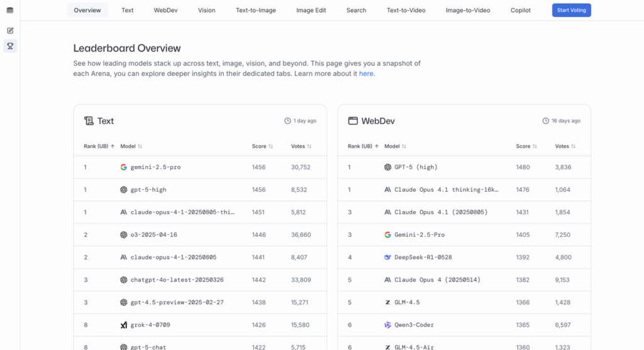Click the OpenAI logo beside o3-2025-04-16
Viewport: 644px width, 350px height.
[x=124, y=235]
